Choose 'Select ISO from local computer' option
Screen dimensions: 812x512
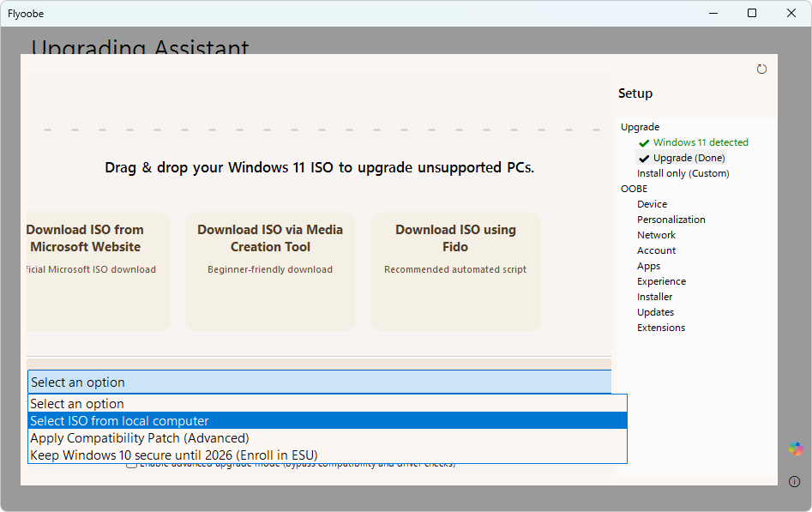coord(328,421)
